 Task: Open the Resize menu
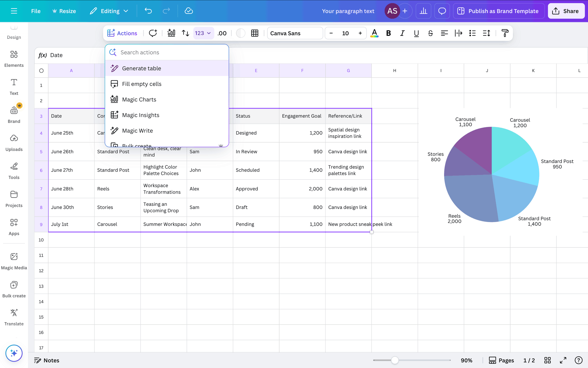64,11
